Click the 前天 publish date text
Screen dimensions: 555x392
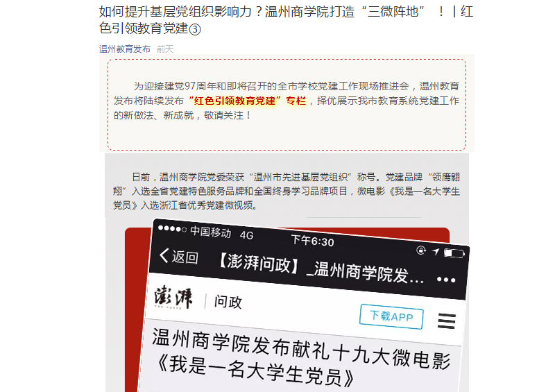click(165, 49)
